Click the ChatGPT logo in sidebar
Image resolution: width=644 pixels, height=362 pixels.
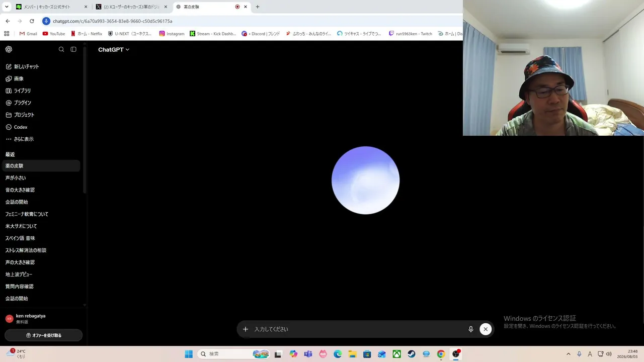(x=9, y=49)
